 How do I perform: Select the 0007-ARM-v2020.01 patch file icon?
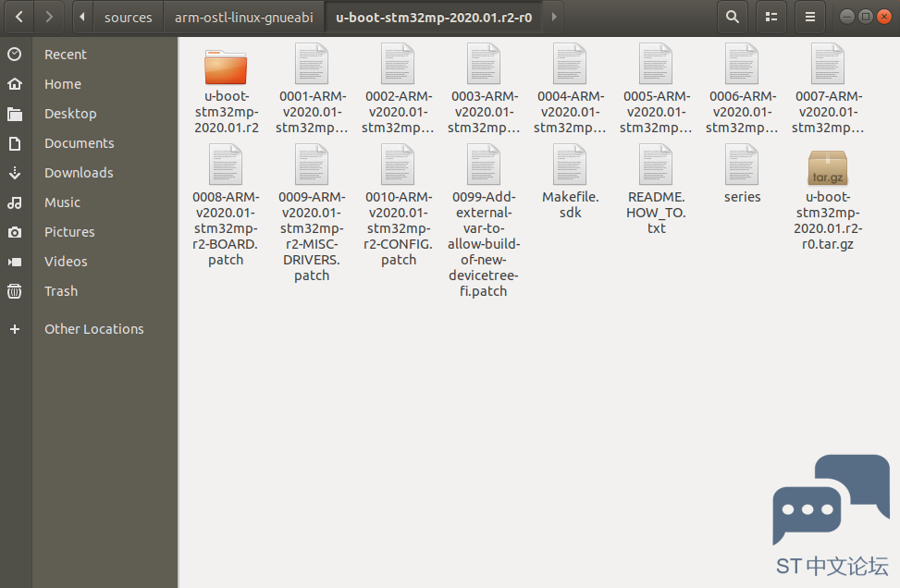point(828,64)
